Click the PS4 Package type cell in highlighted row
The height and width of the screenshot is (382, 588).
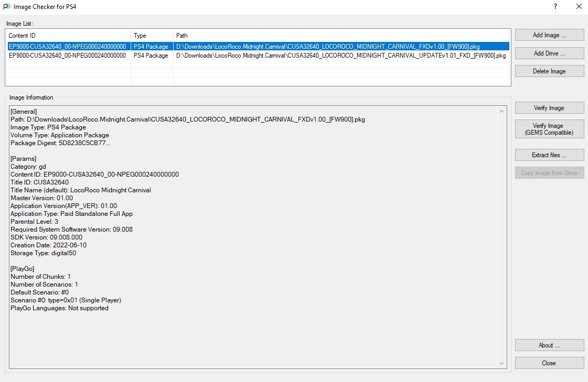151,47
